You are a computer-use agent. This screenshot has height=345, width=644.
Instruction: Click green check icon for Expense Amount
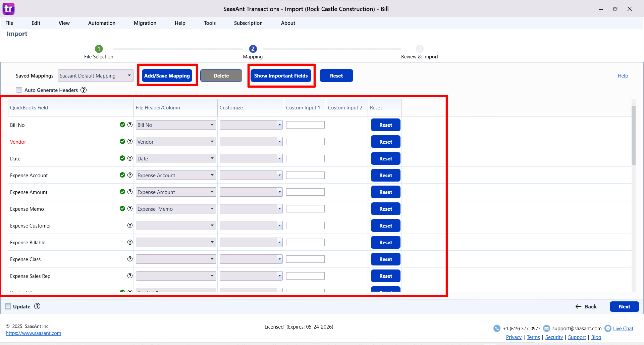tap(122, 192)
